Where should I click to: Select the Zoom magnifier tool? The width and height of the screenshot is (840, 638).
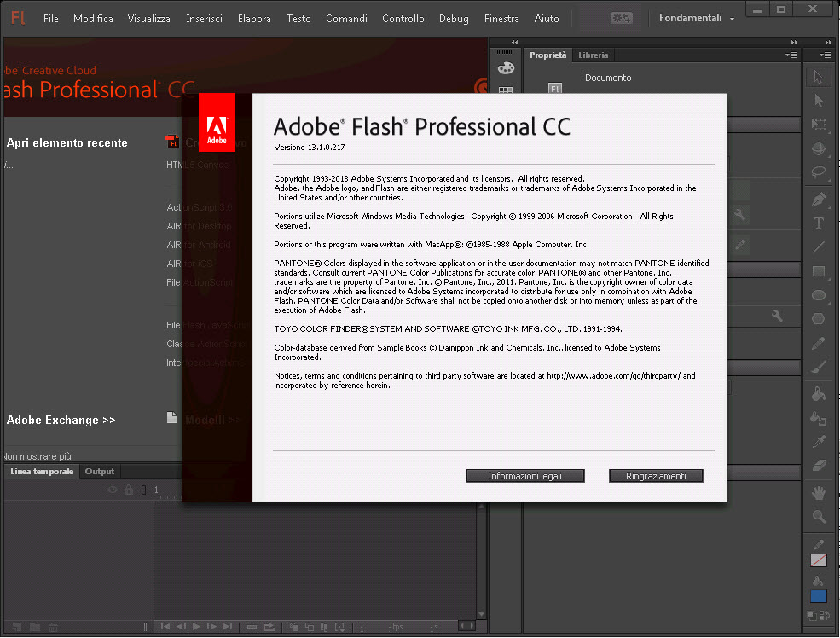pyautogui.click(x=818, y=516)
